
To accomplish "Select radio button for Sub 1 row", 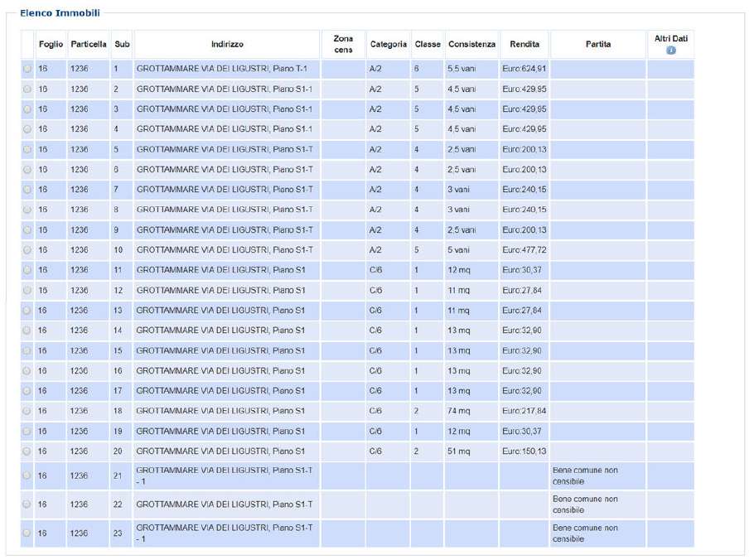I will [x=27, y=69].
